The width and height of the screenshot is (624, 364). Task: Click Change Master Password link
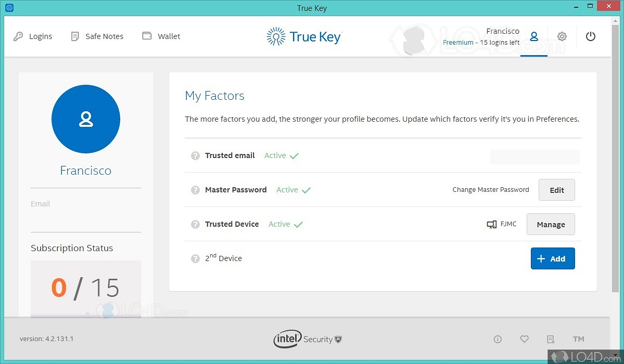pos(490,190)
